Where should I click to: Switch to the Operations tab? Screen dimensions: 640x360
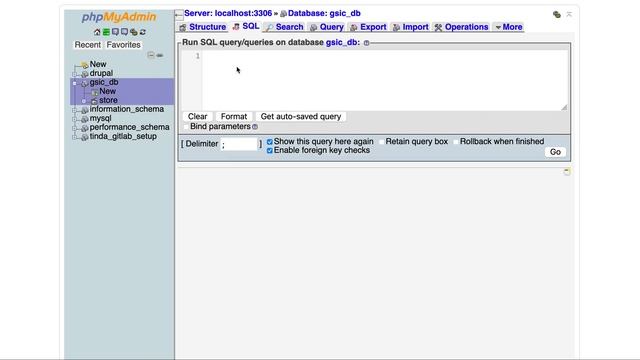coord(461,27)
